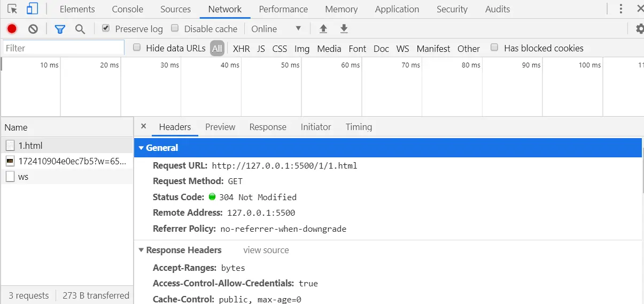644x304 pixels.
Task: Filter requests by XHR
Action: [x=241, y=48]
